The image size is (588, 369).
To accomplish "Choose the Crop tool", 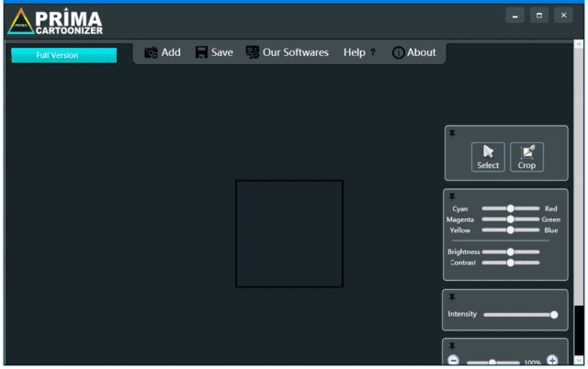I will (x=526, y=157).
